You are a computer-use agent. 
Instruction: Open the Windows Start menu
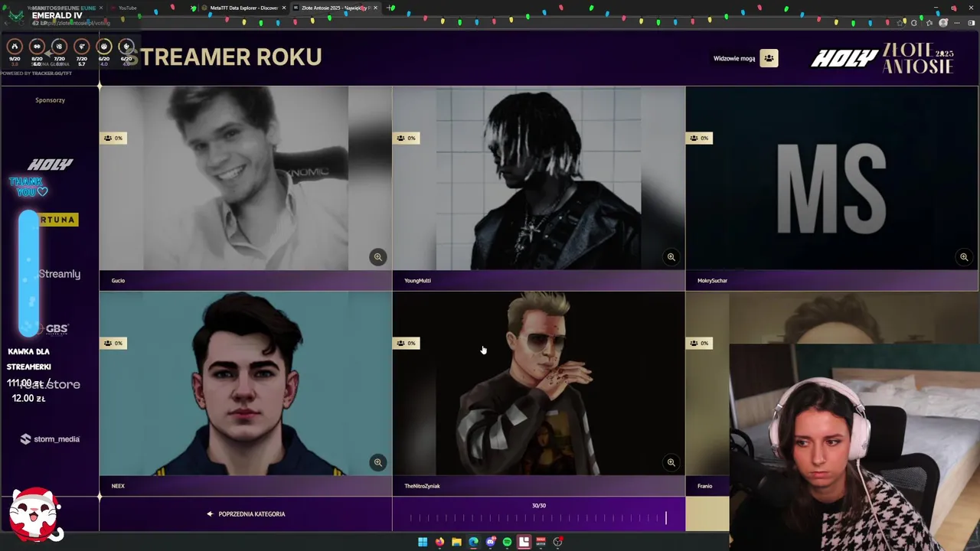pyautogui.click(x=423, y=542)
